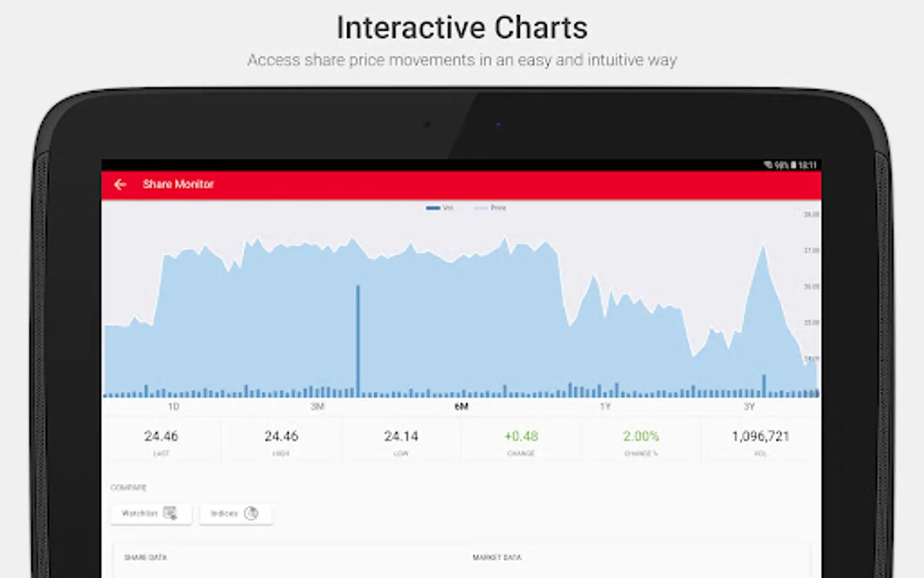The width and height of the screenshot is (924, 578).
Task: Open the Watchlist compare button
Action: pos(151,513)
